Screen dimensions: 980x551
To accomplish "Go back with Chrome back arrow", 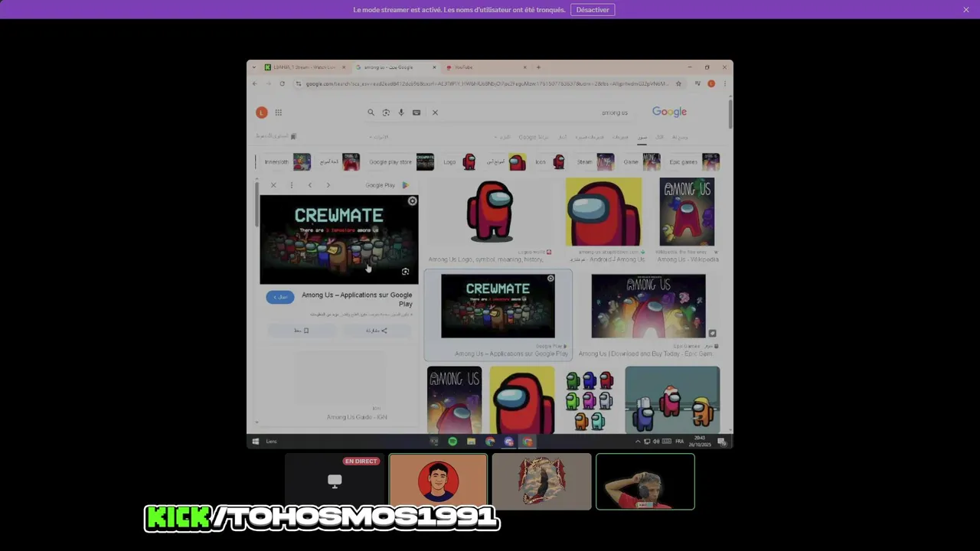I will pos(255,83).
